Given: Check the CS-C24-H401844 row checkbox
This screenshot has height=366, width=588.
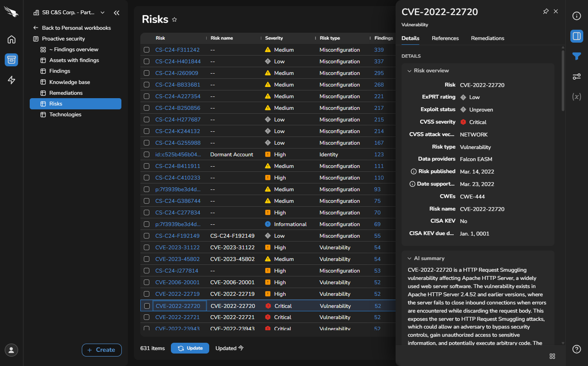Looking at the screenshot, I should coord(146,62).
